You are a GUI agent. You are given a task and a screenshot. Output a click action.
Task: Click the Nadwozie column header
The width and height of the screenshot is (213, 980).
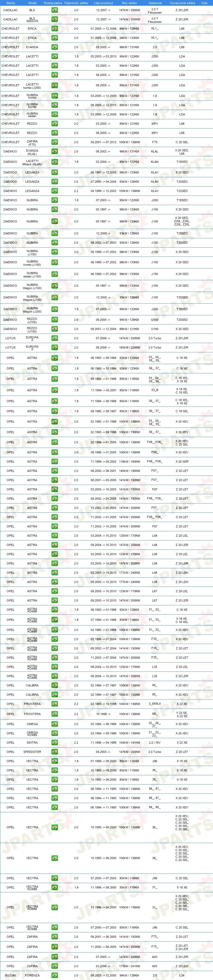155,3
